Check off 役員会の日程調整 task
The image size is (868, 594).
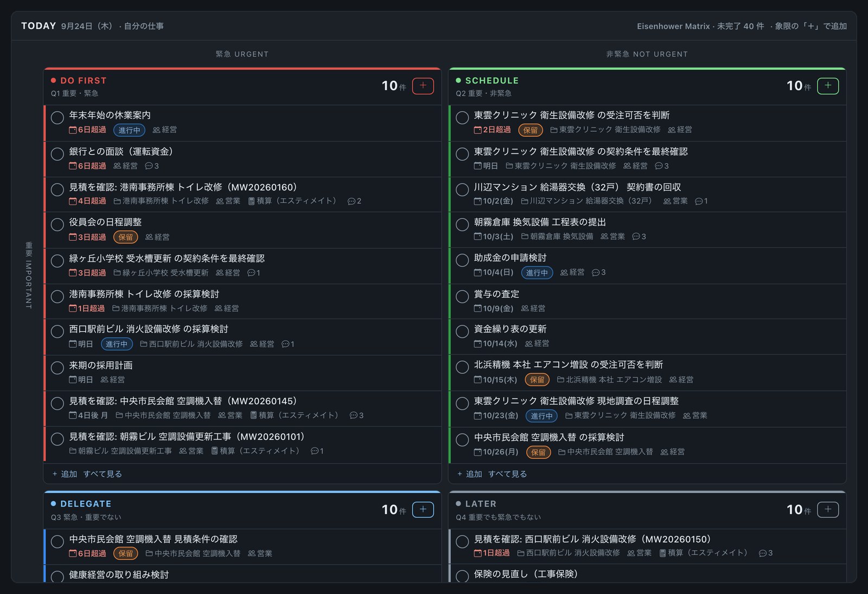(57, 225)
